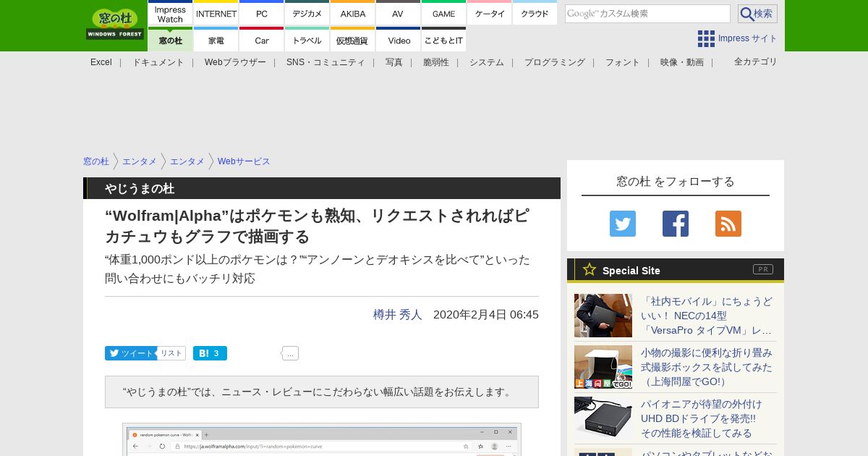
Task: Open the パイオニア UHD BDドライブ article link
Action: [702, 418]
